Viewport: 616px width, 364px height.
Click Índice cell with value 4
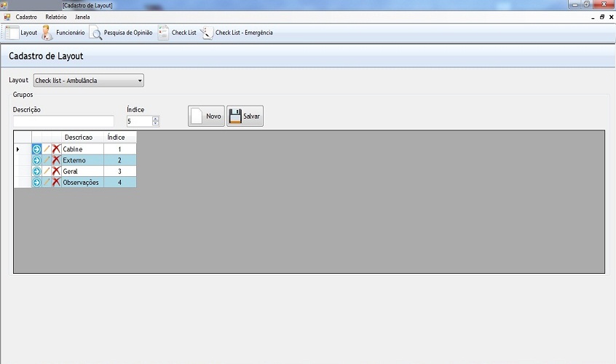pyautogui.click(x=120, y=182)
